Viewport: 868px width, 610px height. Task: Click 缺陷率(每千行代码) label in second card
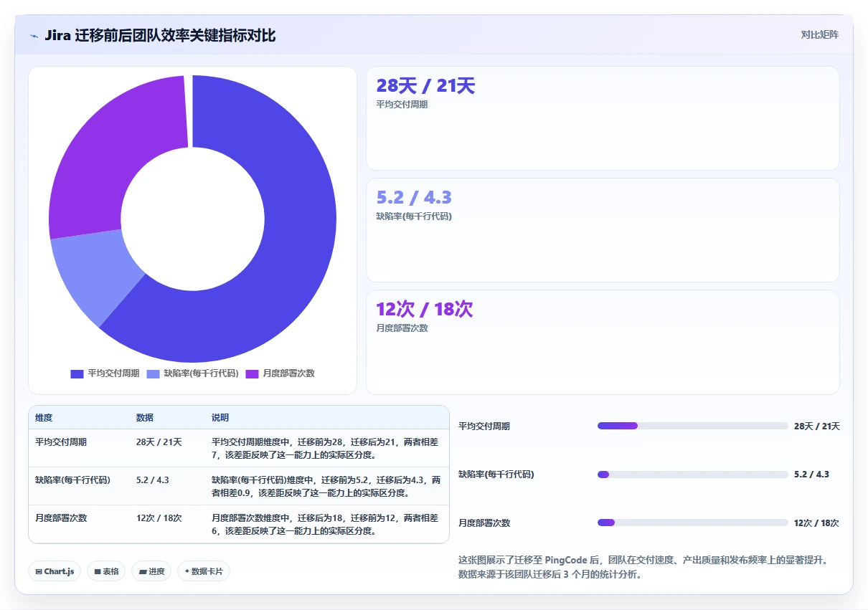[x=414, y=216]
